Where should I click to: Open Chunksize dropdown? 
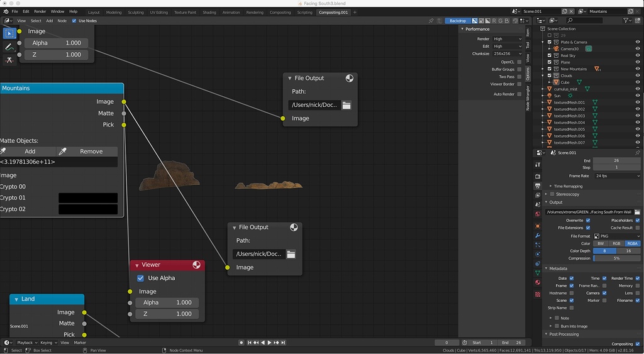point(508,54)
